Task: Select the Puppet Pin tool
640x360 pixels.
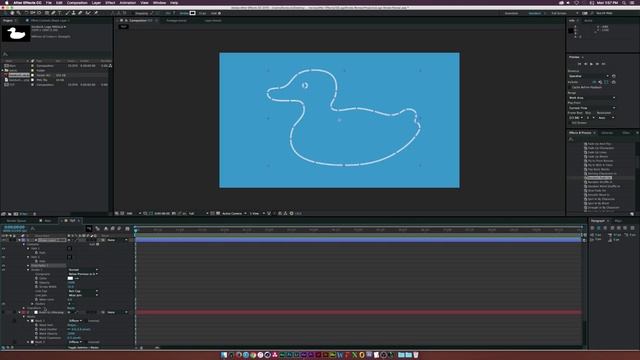Action: 96,13
